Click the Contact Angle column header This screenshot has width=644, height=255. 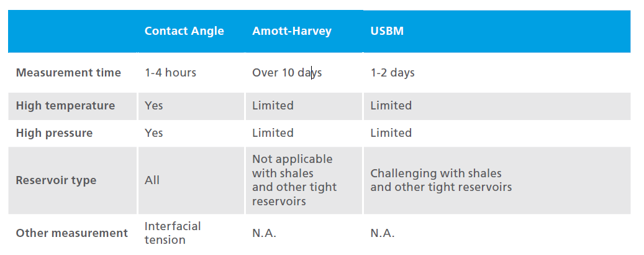[184, 31]
